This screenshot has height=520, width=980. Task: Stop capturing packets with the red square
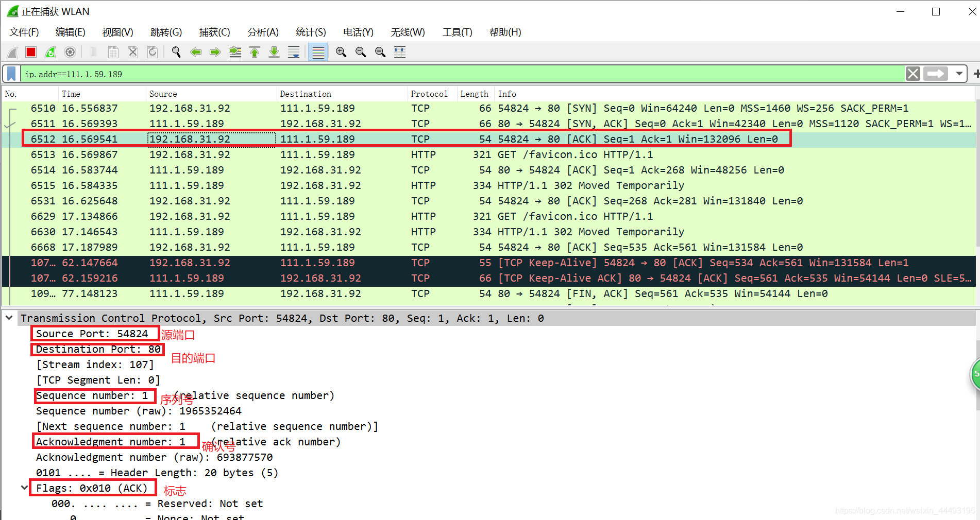(x=31, y=52)
